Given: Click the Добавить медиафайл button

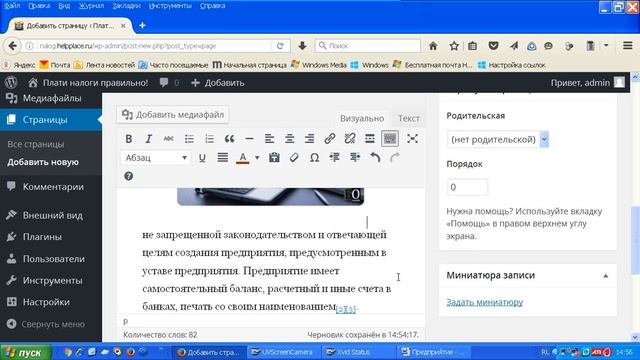Looking at the screenshot, I should tap(173, 115).
